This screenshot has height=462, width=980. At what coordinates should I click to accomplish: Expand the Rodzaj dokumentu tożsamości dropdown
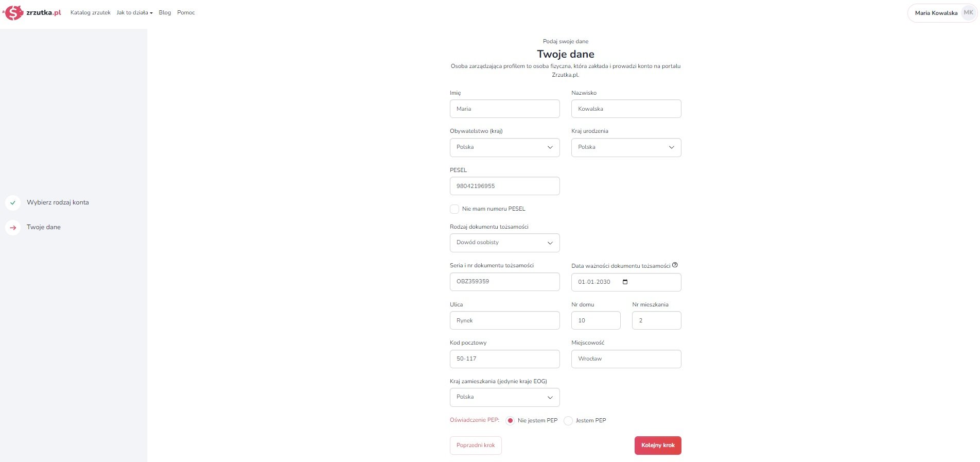coord(505,243)
